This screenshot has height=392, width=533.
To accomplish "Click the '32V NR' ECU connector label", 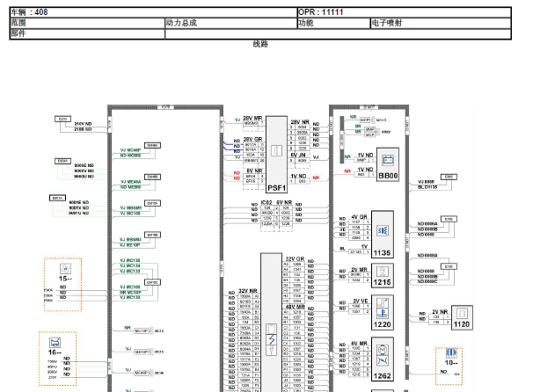I will 248,291.
